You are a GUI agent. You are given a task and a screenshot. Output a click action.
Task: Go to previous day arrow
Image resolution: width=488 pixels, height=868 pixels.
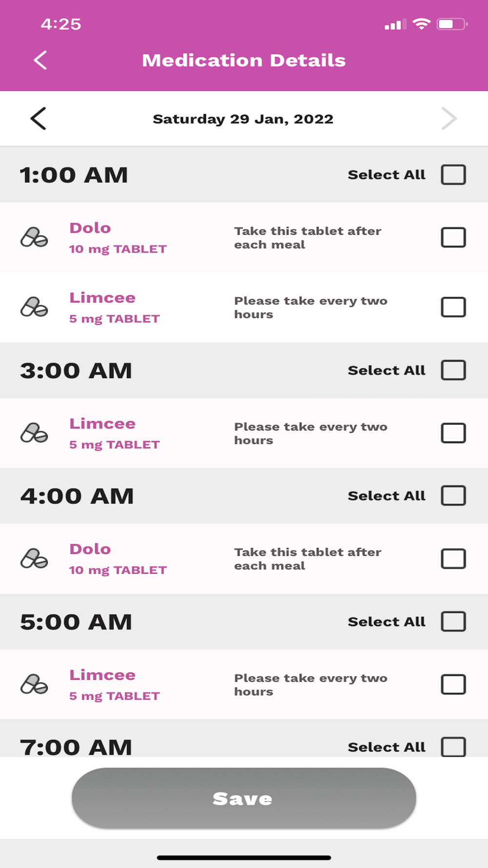[38, 119]
